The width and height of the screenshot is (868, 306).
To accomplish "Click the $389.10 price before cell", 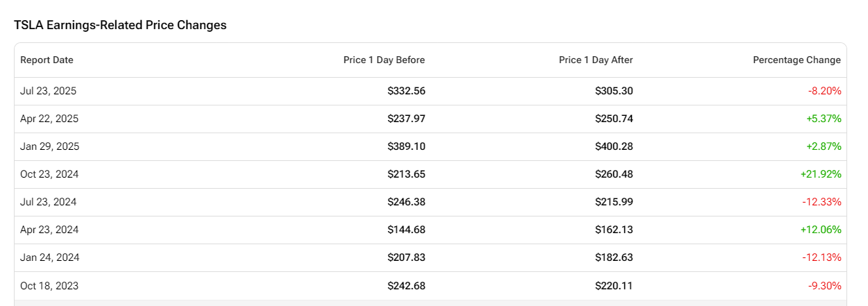I will (406, 146).
